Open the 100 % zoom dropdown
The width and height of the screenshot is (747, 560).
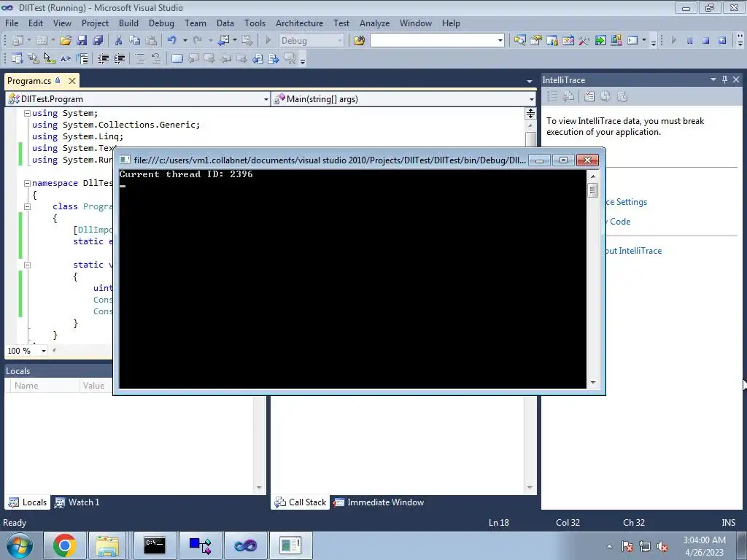tap(43, 351)
